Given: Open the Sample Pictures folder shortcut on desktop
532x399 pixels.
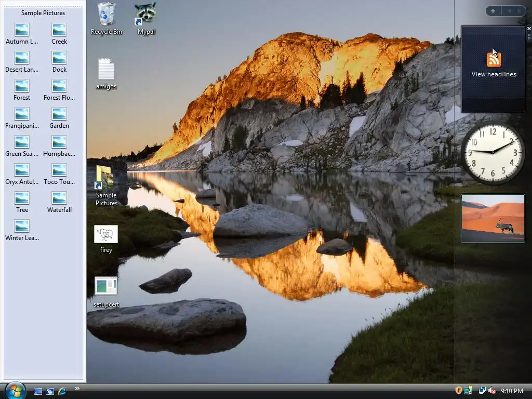Looking at the screenshot, I should [106, 185].
